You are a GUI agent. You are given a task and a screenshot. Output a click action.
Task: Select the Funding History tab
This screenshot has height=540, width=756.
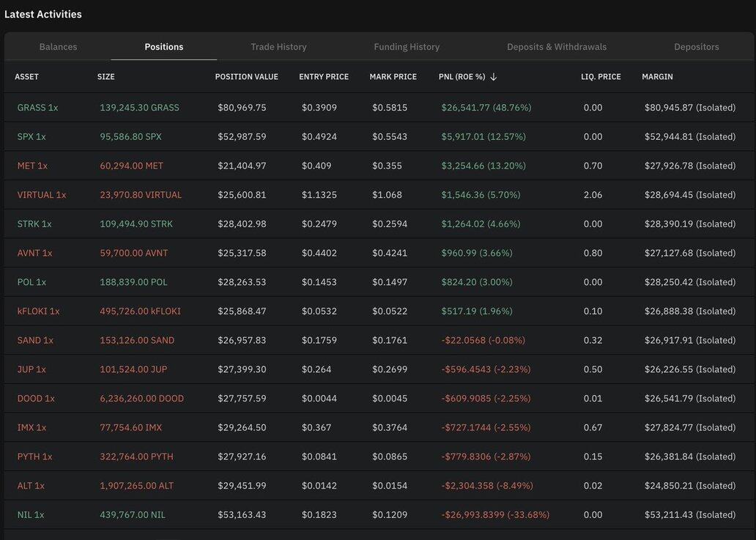pyautogui.click(x=407, y=47)
